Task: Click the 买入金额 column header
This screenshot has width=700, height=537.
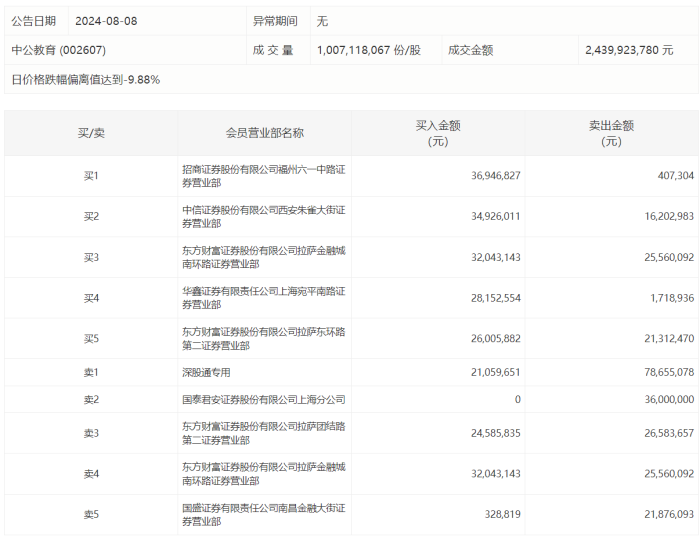Action: pos(438,133)
